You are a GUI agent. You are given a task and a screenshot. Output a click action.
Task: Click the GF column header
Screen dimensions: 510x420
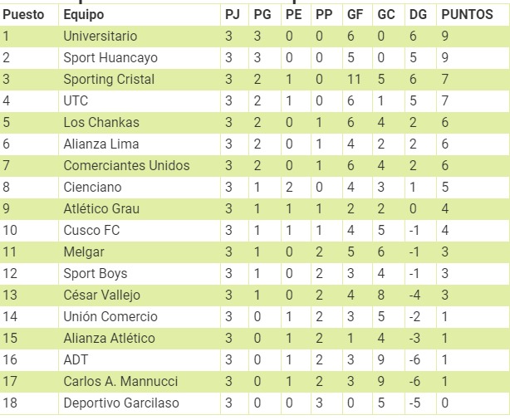[354, 15]
